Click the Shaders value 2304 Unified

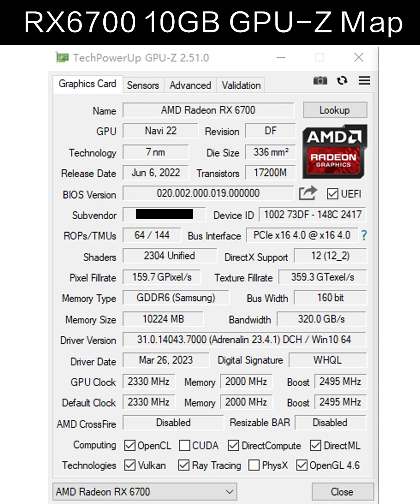coord(169,256)
